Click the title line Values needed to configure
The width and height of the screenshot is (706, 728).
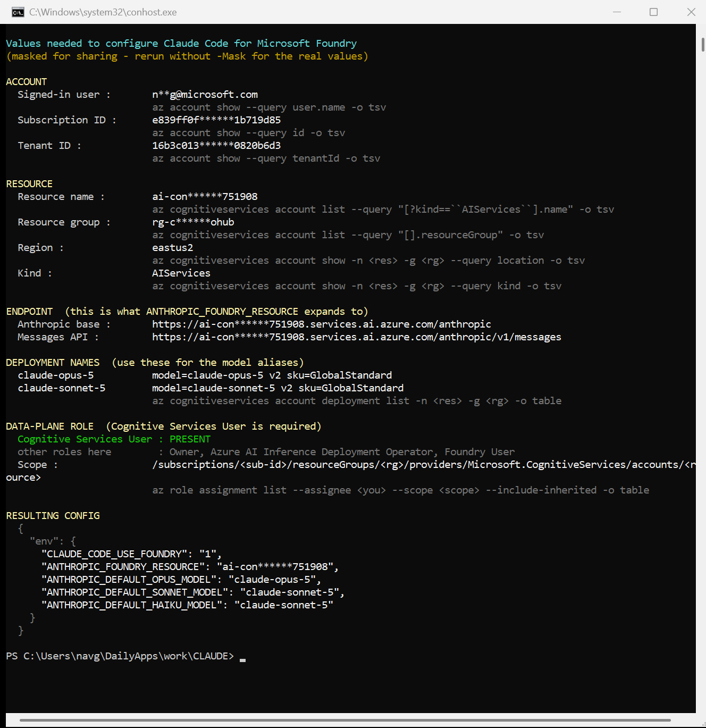click(x=181, y=44)
